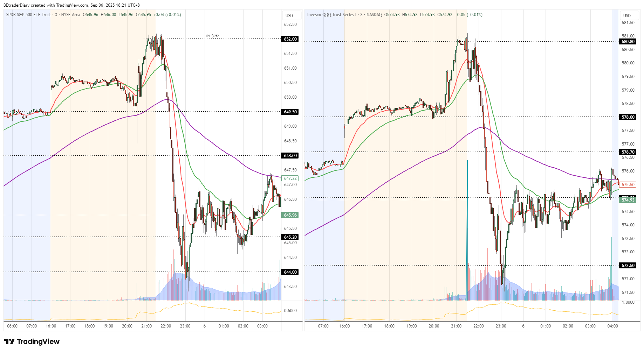Click the red 575.50 price label on QQQ

pyautogui.click(x=628, y=185)
